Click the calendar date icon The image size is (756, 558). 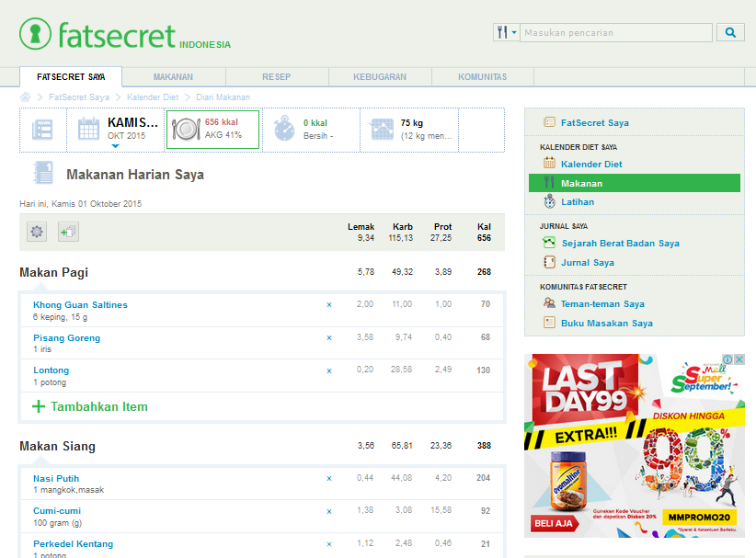coord(88,129)
